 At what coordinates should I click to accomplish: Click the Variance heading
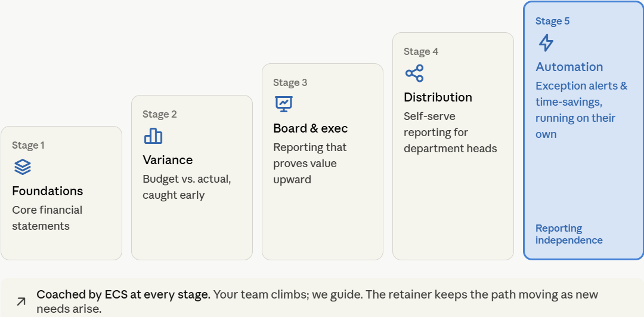pyautogui.click(x=168, y=159)
